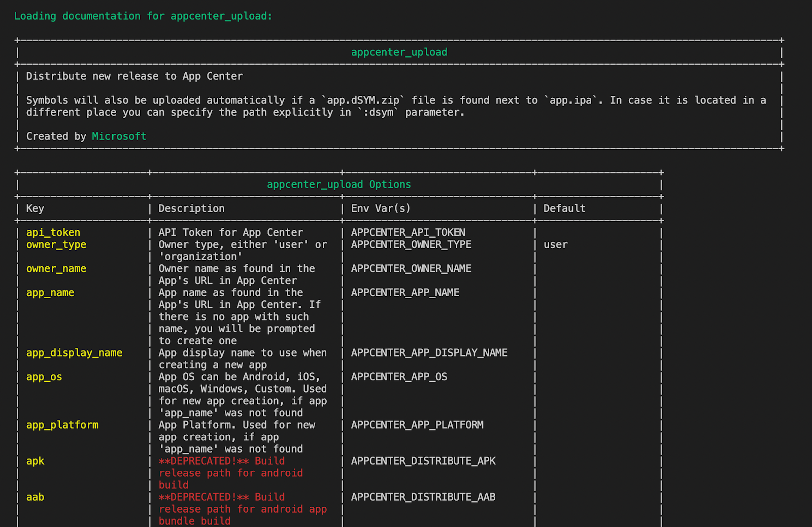
Task: Click the word 'Microsoft' in Created by
Action: pos(119,136)
